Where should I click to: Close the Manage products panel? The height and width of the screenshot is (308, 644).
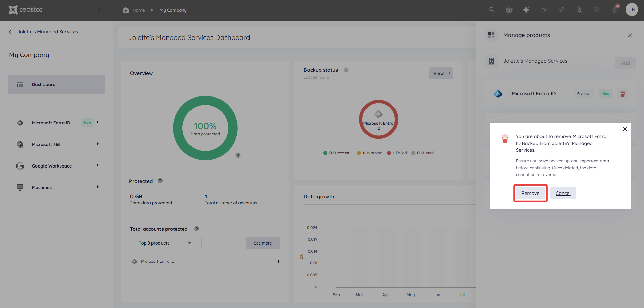[630, 35]
